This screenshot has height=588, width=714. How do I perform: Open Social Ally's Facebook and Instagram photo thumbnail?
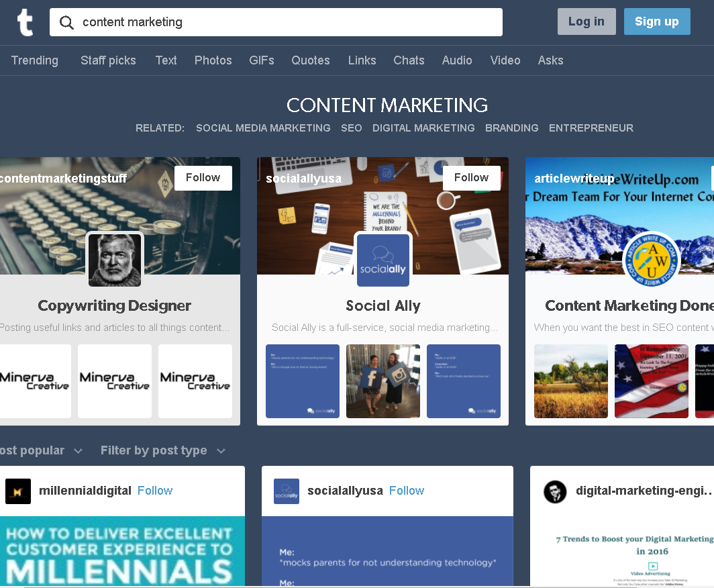pyautogui.click(x=383, y=381)
